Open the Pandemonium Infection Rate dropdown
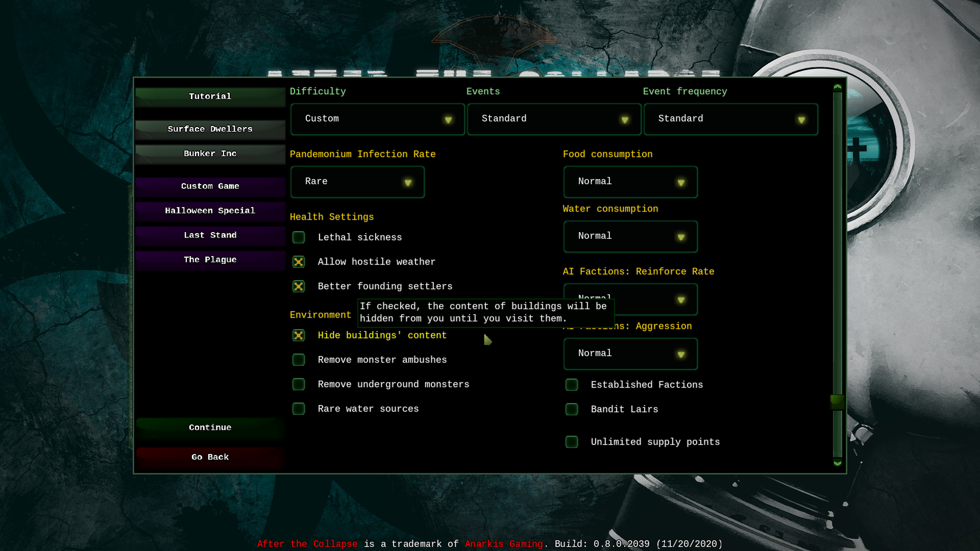Image resolution: width=980 pixels, height=551 pixels. pyautogui.click(x=357, y=182)
